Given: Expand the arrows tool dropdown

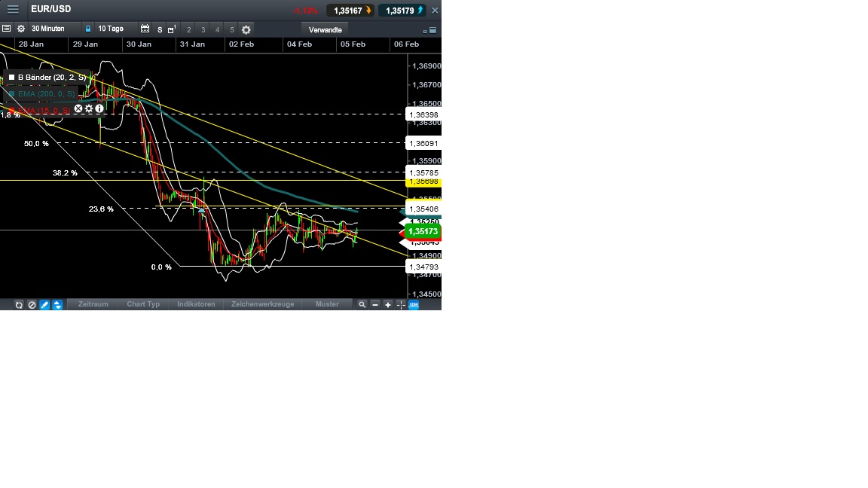Looking at the screenshot, I should pyautogui.click(x=56, y=304).
